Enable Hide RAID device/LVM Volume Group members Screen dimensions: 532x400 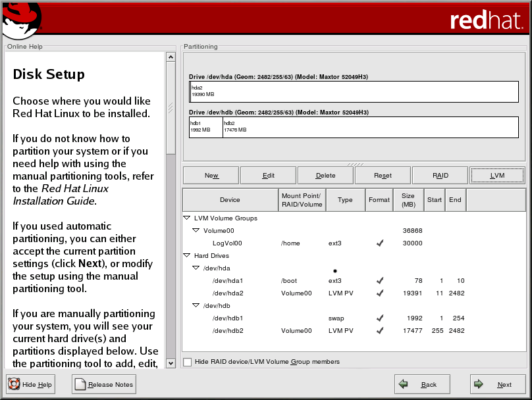click(x=188, y=362)
